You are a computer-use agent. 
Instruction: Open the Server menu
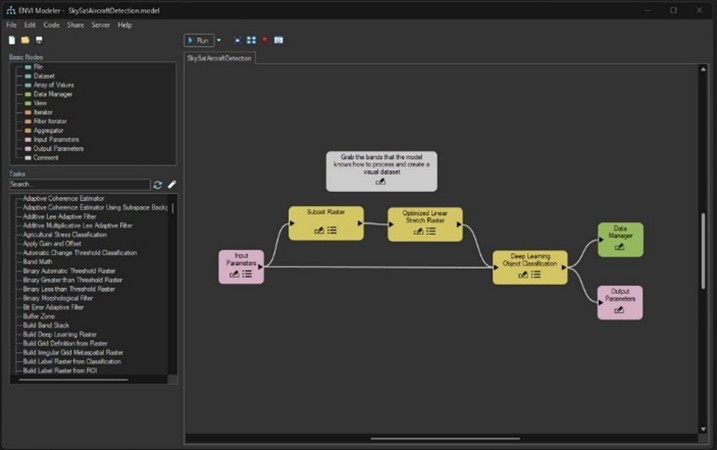tap(100, 25)
